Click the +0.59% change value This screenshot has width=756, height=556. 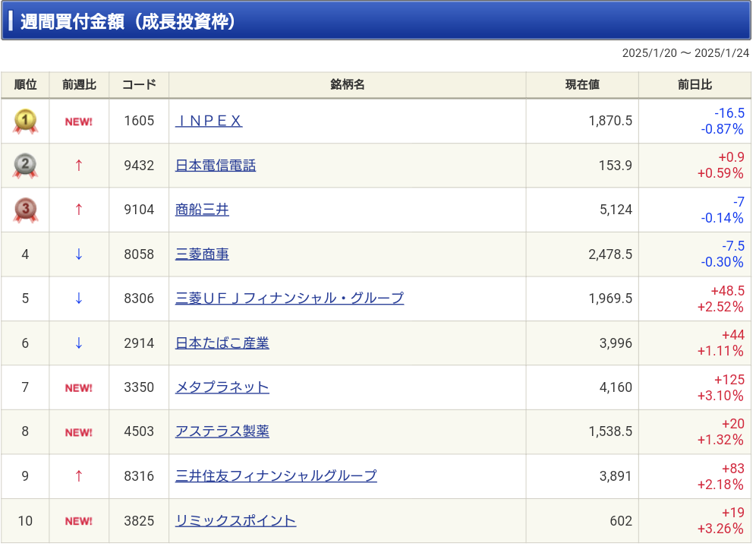point(721,173)
